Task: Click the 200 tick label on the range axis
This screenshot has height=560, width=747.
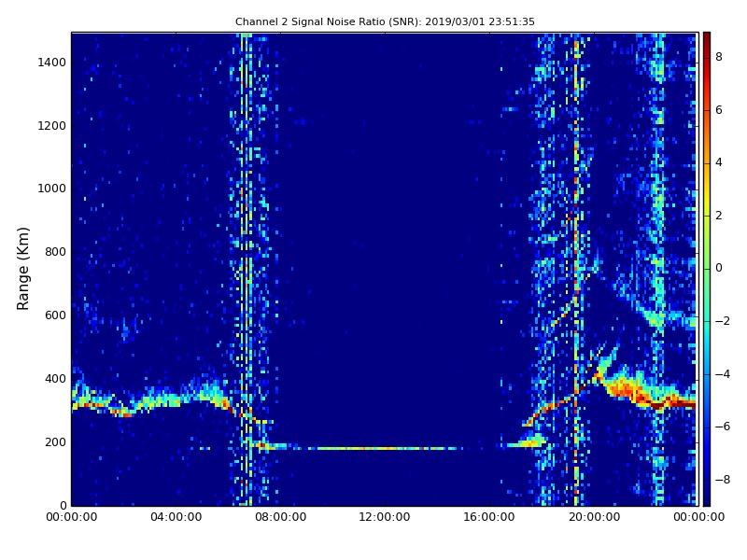Action: pyautogui.click(x=55, y=441)
